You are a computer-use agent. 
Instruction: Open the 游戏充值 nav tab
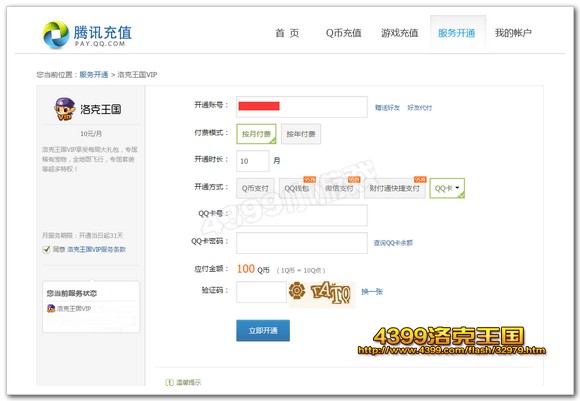400,33
